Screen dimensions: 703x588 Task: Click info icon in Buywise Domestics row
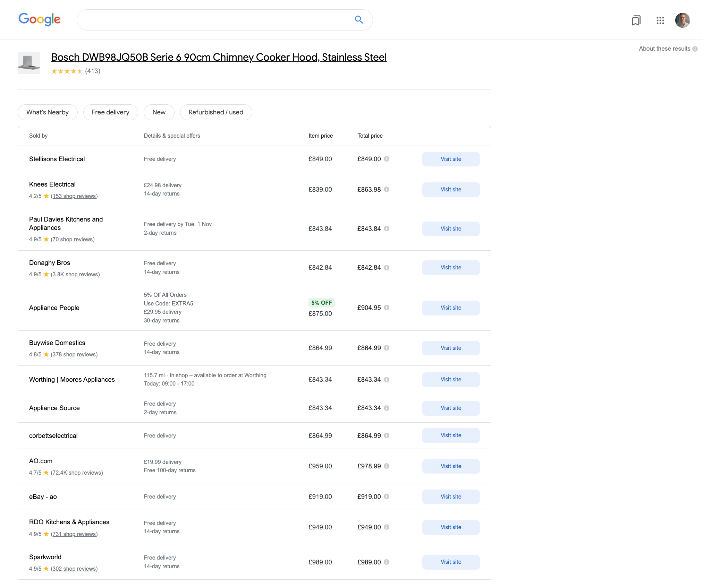pyautogui.click(x=387, y=348)
